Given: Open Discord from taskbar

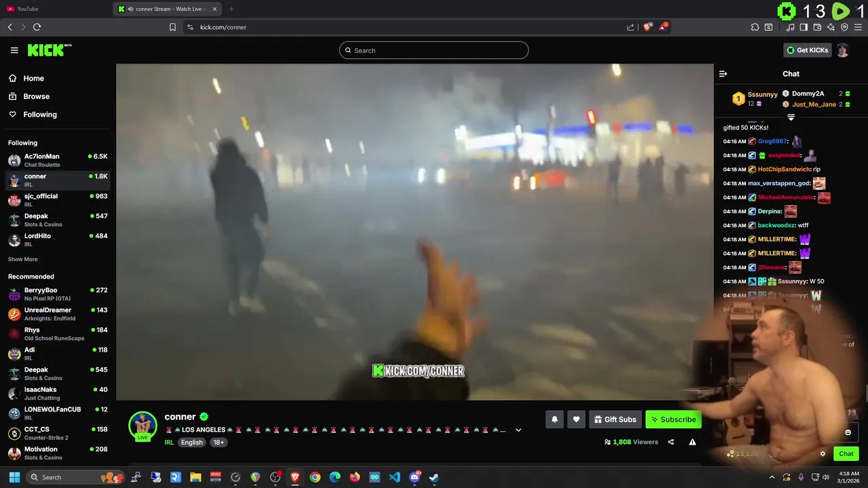Looking at the screenshot, I should point(414,477).
